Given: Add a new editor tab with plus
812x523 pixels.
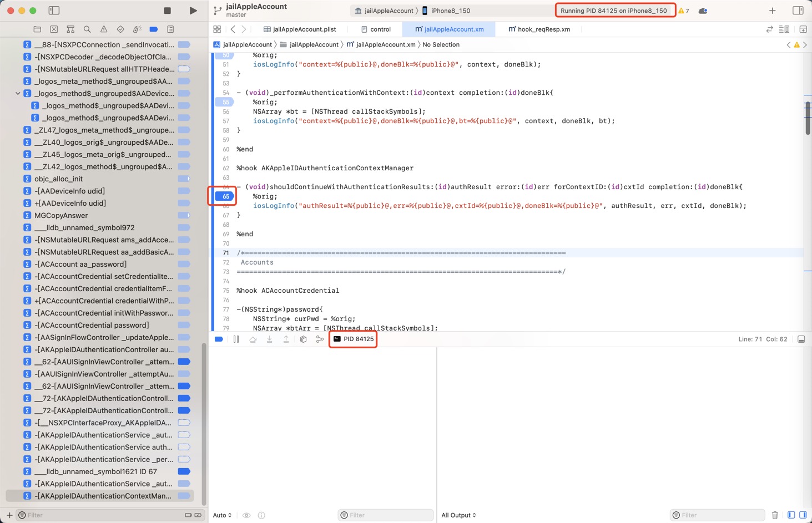Looking at the screenshot, I should [x=772, y=11].
